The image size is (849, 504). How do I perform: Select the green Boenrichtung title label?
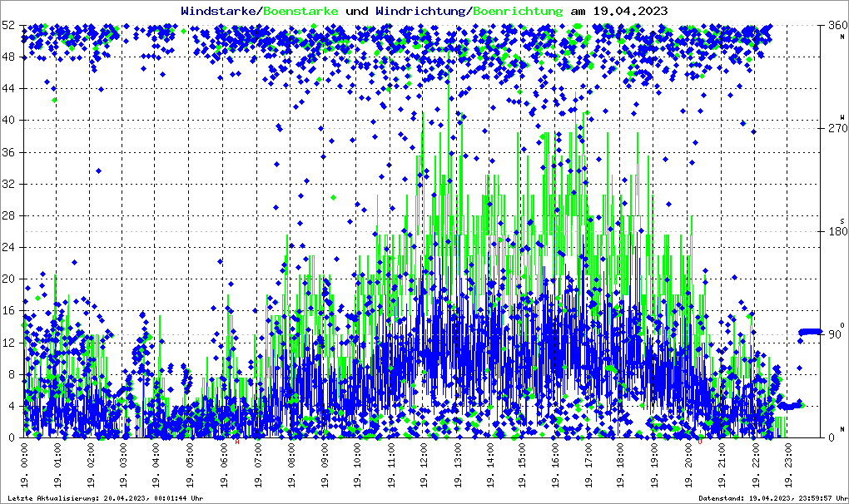pyautogui.click(x=518, y=11)
